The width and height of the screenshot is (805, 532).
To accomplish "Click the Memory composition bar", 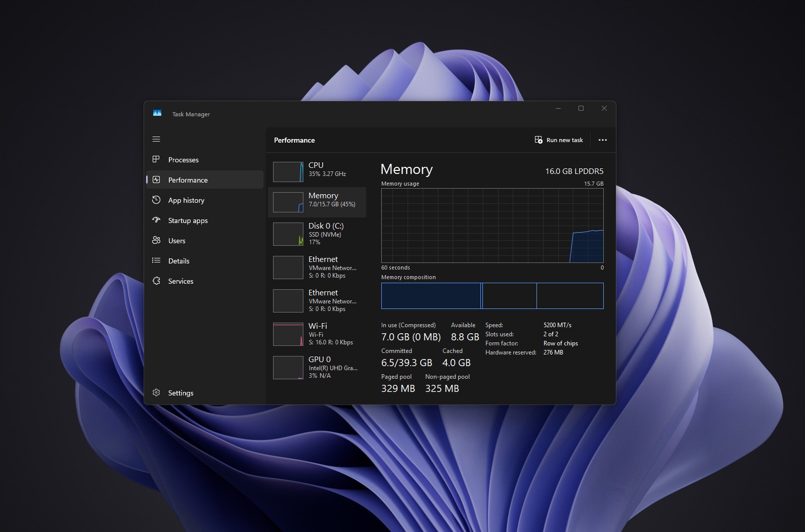I will point(493,296).
